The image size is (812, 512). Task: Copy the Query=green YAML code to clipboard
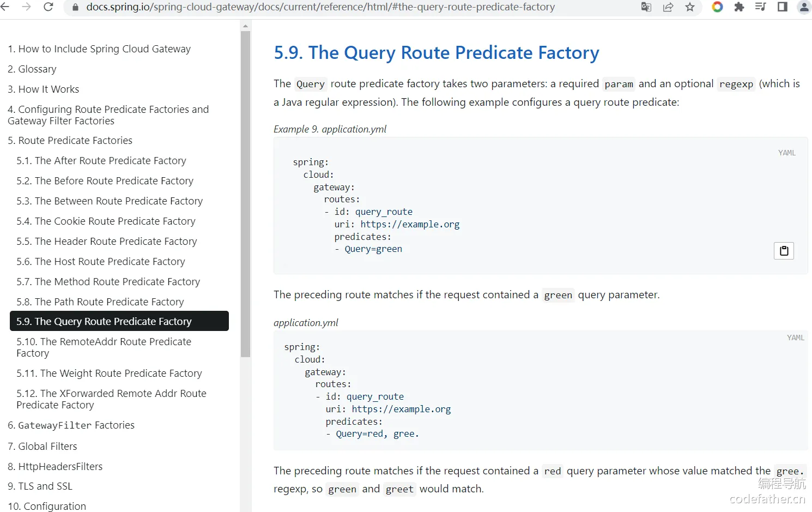point(784,251)
